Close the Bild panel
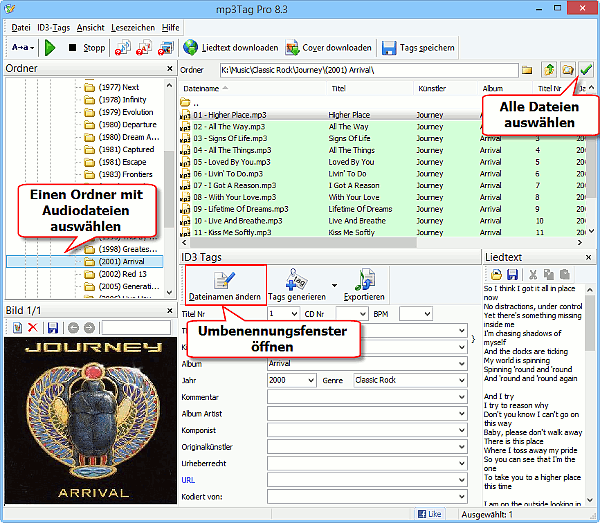 [170, 311]
